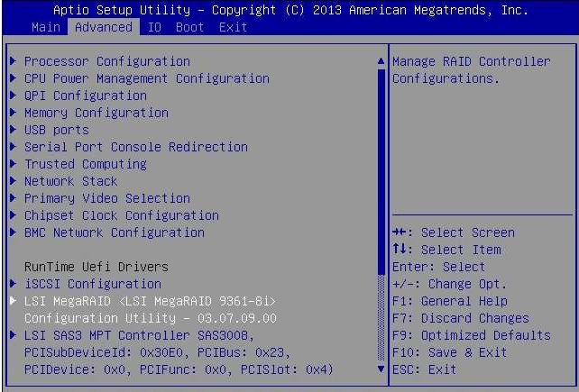The width and height of the screenshot is (579, 392).
Task: Click F1: General Help hint
Action: [450, 301]
